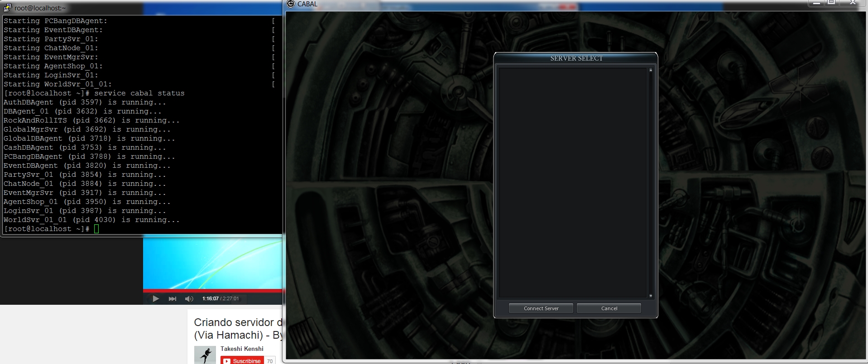Click inside the empty server list box
Viewport: 868px width, 364px height.
click(572, 182)
